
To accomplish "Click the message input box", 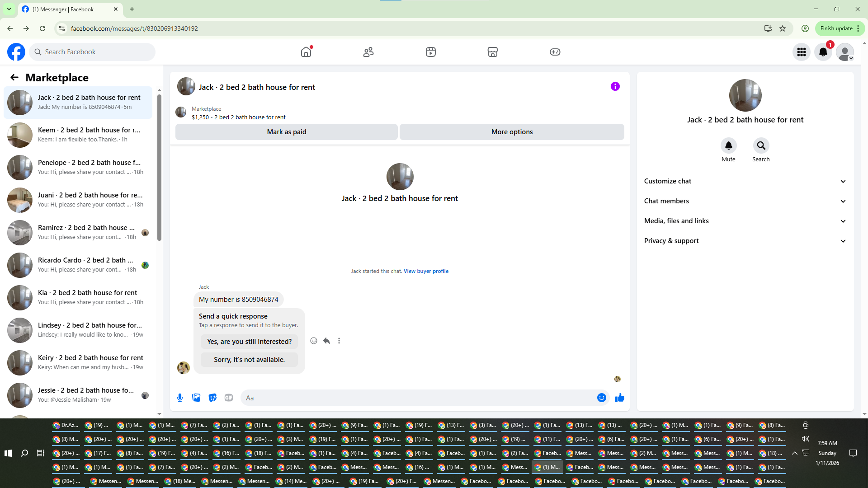I will coord(419,398).
